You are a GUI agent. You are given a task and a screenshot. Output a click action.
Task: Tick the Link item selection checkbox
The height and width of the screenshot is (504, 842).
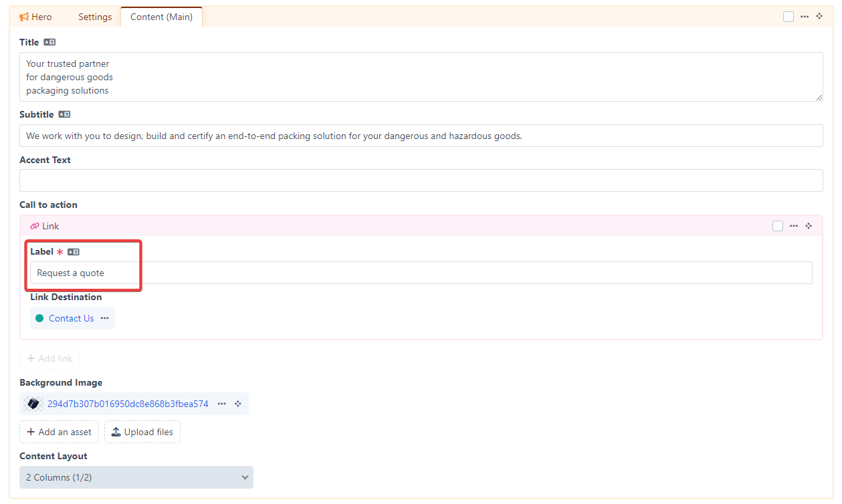[x=778, y=226]
